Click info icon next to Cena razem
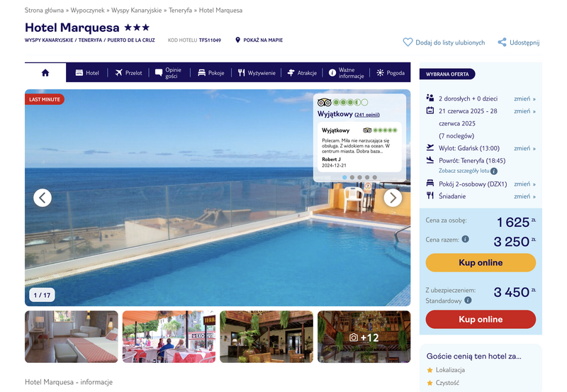 pyautogui.click(x=466, y=239)
